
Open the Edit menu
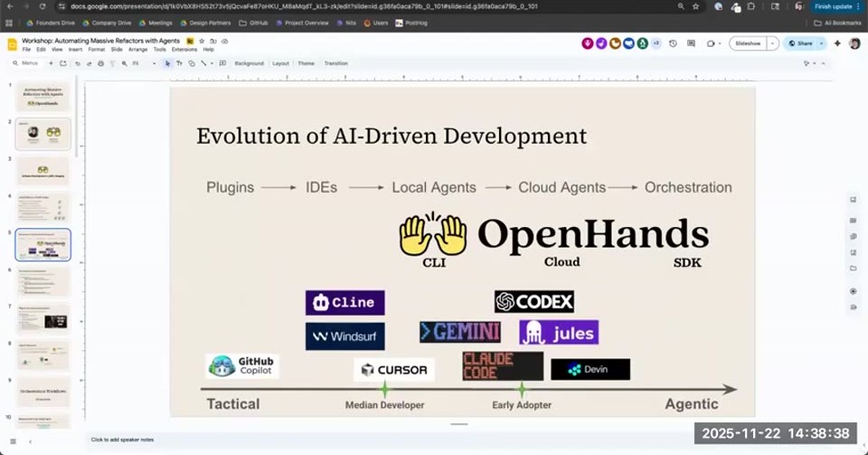[41, 49]
